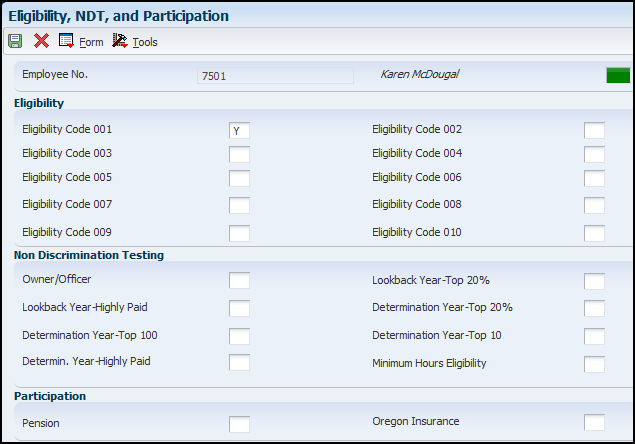Click the Non Discrimination Testing heading
This screenshot has width=635, height=444.
point(89,255)
